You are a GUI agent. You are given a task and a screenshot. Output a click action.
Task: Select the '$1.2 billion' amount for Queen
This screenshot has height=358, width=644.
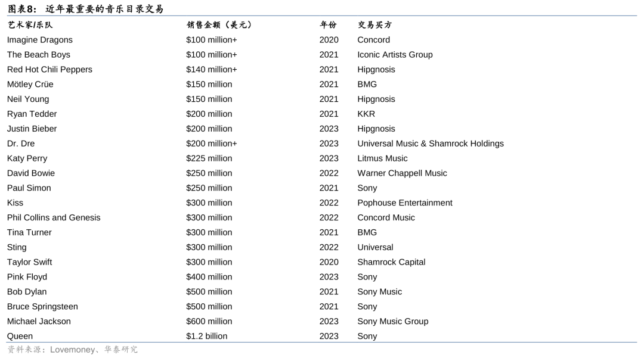click(206, 337)
